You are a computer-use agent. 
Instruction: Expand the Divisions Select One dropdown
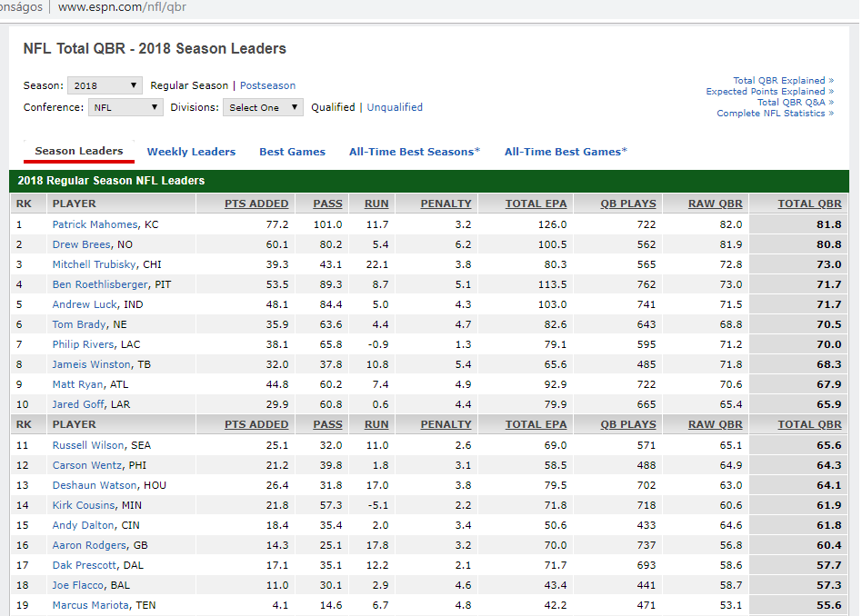coord(263,107)
